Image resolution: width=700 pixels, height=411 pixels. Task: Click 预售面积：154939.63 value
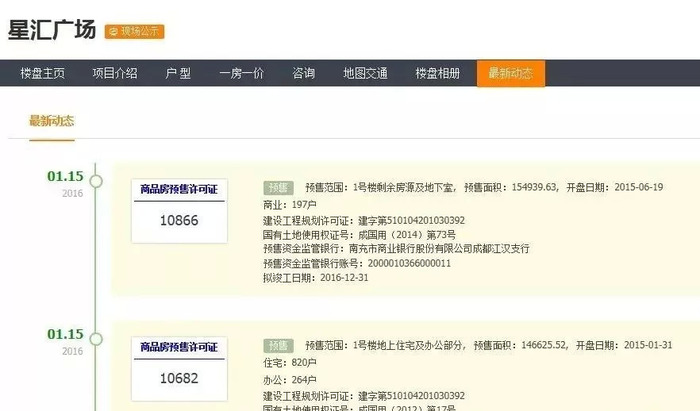click(x=511, y=187)
